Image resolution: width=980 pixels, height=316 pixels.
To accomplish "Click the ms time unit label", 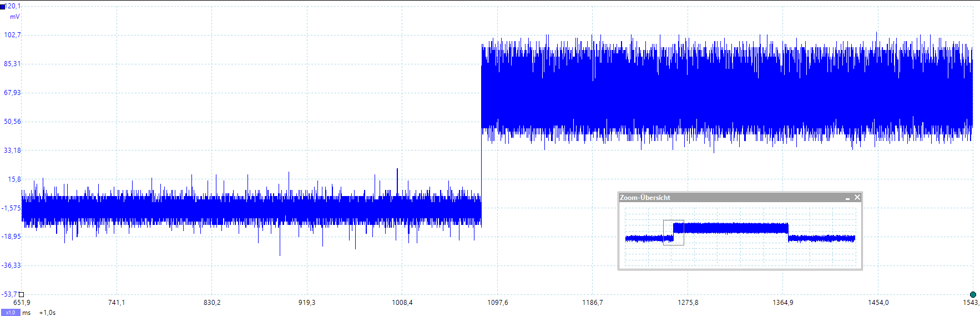I will coord(27,313).
